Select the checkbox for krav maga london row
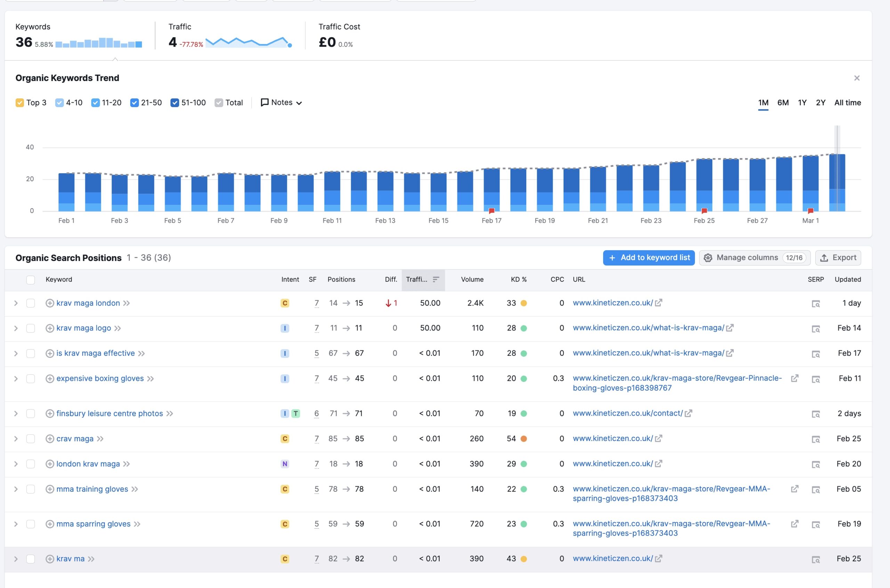890x588 pixels. (x=30, y=303)
